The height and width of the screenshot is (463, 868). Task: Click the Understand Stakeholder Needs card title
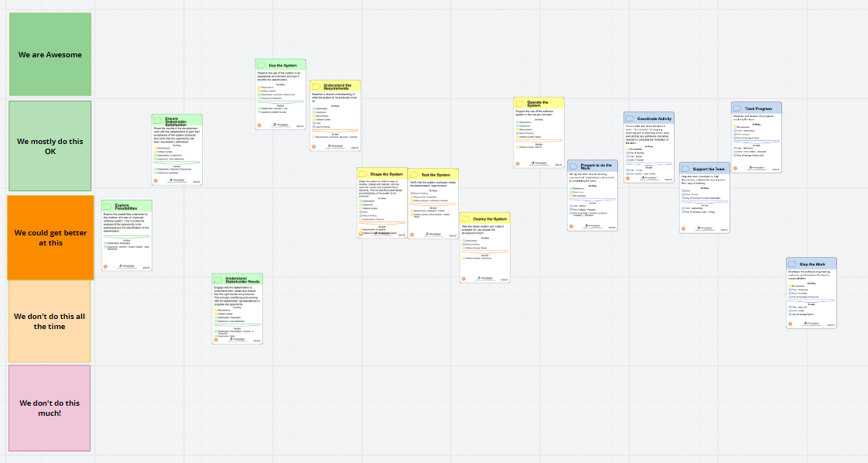tap(242, 280)
